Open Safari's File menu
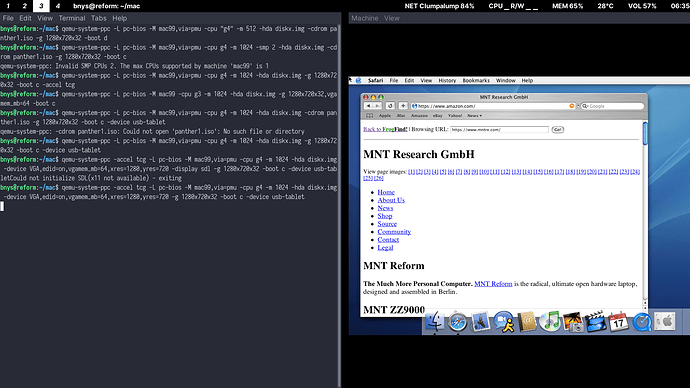The width and height of the screenshot is (690, 388). (394, 81)
